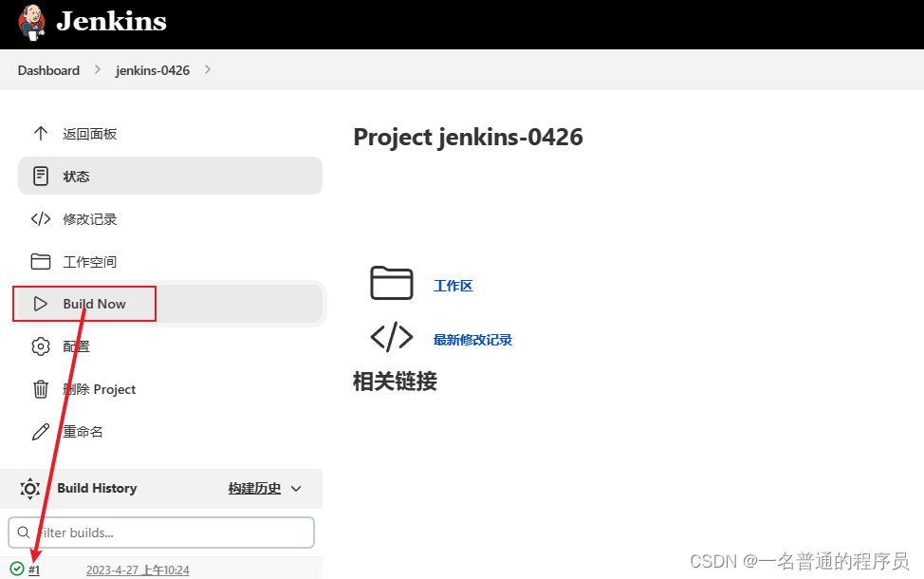The height and width of the screenshot is (579, 924).
Task: Click the sun icon beside Build History
Action: click(x=30, y=488)
